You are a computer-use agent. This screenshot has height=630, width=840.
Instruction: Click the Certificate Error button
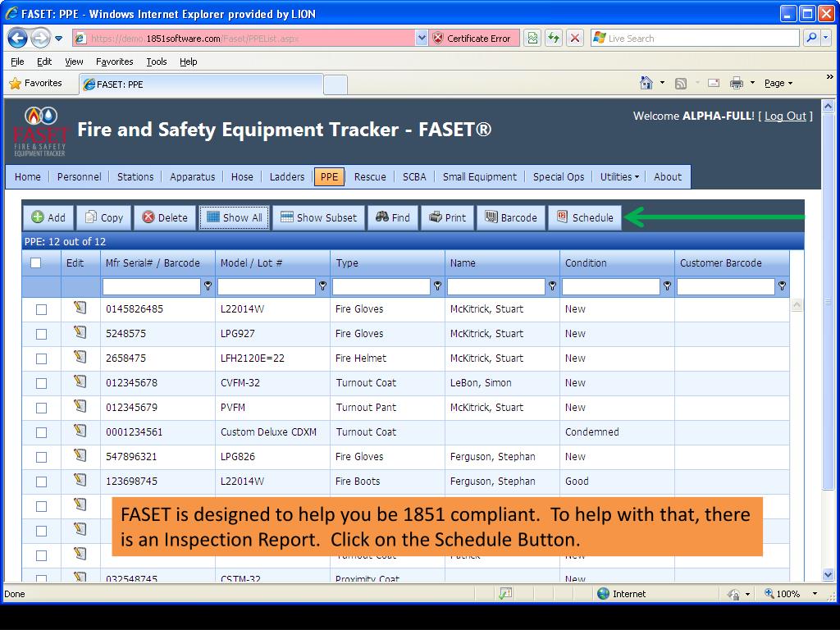[474, 38]
